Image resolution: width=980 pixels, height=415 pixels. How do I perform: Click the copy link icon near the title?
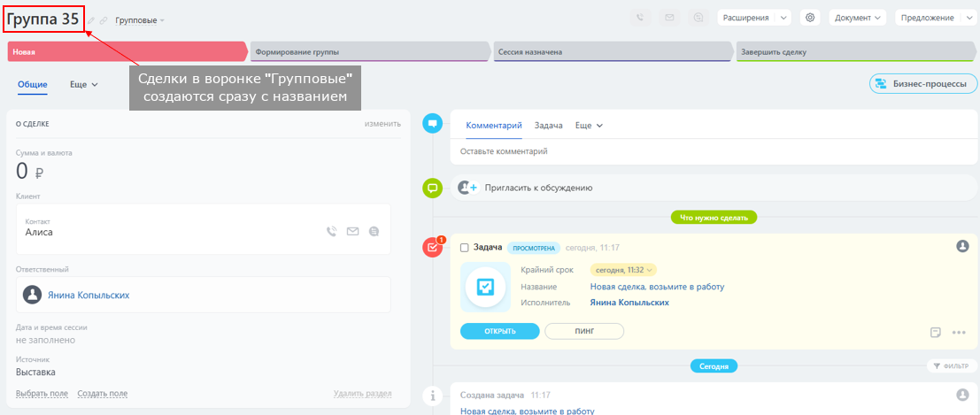pyautogui.click(x=104, y=20)
